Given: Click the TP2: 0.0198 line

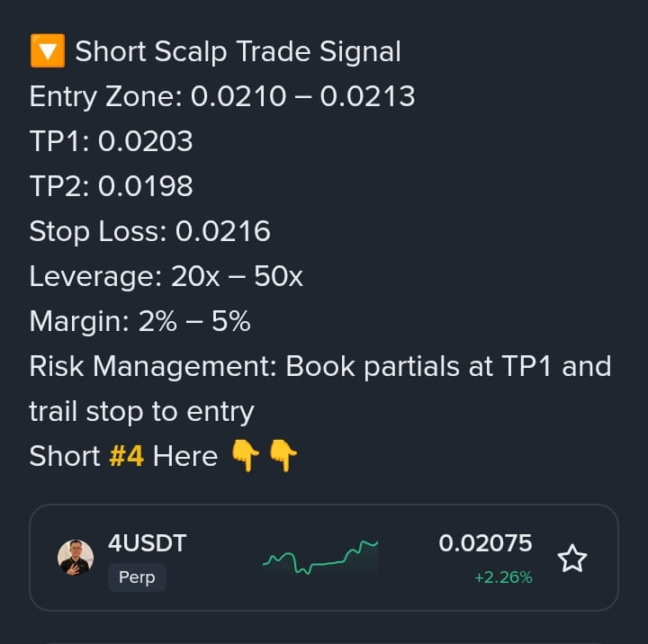Looking at the screenshot, I should (111, 186).
